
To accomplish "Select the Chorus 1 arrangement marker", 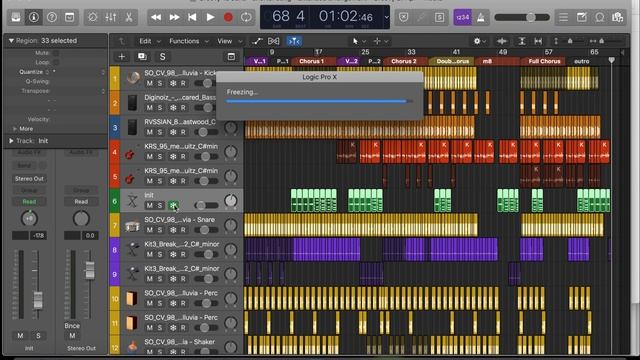I will tap(313, 61).
